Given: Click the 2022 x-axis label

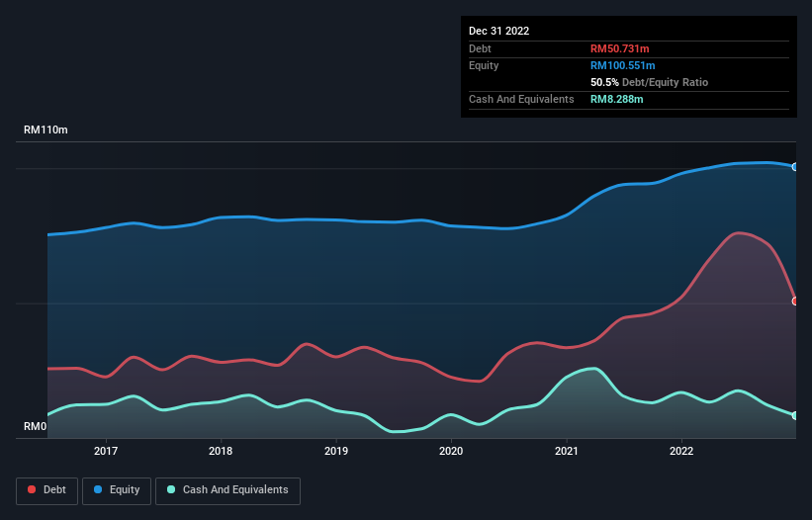Looking at the screenshot, I should (x=681, y=451).
